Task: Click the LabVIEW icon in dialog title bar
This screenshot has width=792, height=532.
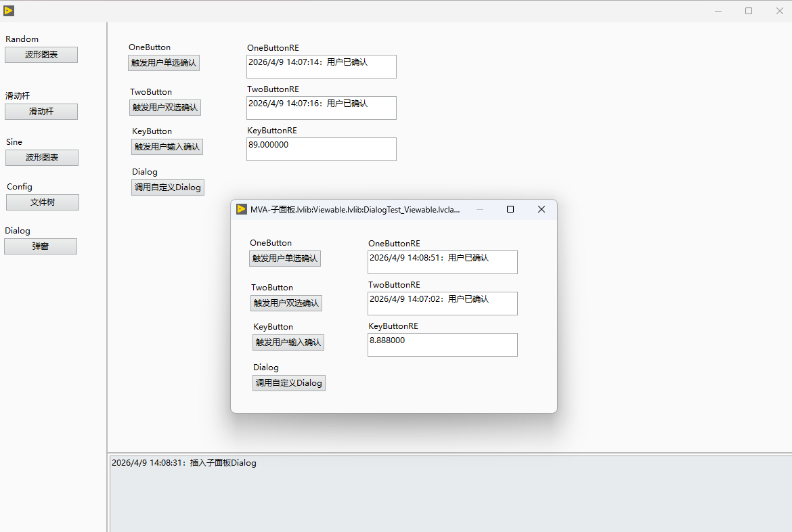Action: 242,209
